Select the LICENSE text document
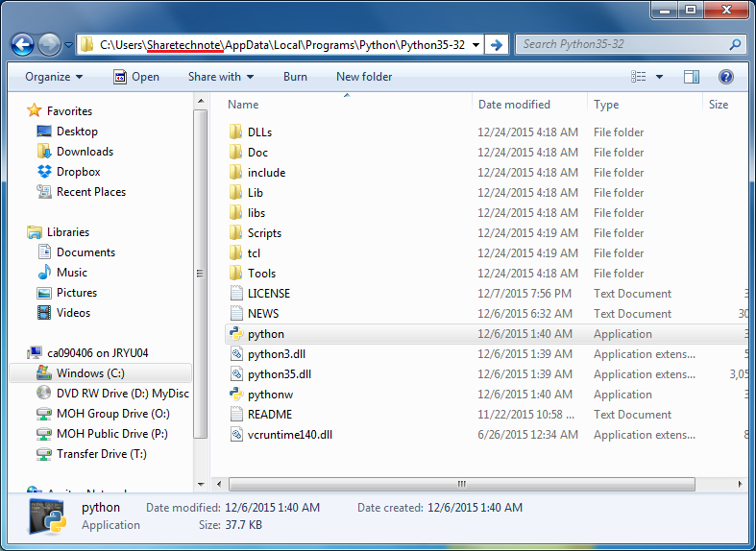Viewport: 756px width, 551px height. click(x=260, y=294)
